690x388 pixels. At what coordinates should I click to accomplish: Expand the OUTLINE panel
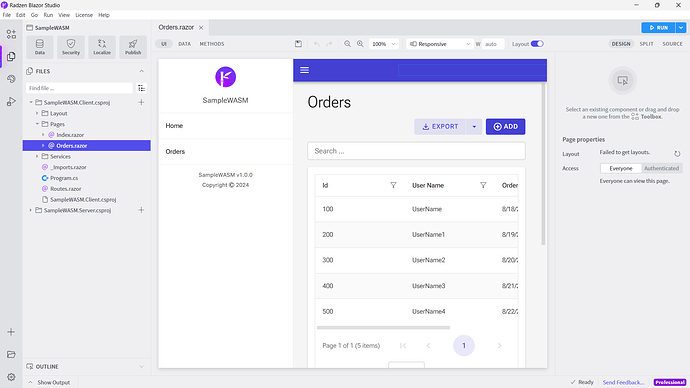pyautogui.click(x=141, y=366)
